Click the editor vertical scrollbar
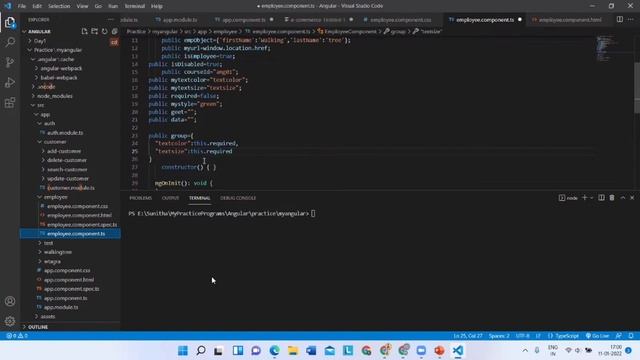The width and height of the screenshot is (640, 360). (637, 88)
